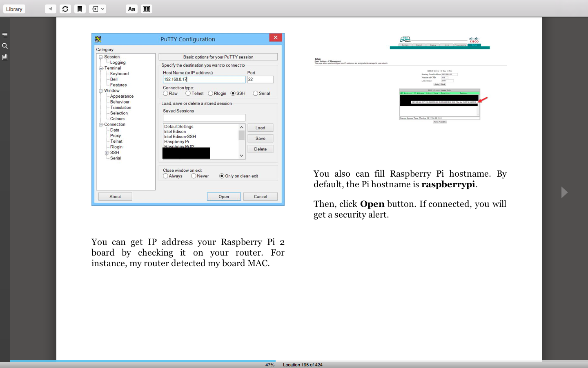The image size is (588, 368).
Task: Select Translation in the Category tree
Action: 120,108
